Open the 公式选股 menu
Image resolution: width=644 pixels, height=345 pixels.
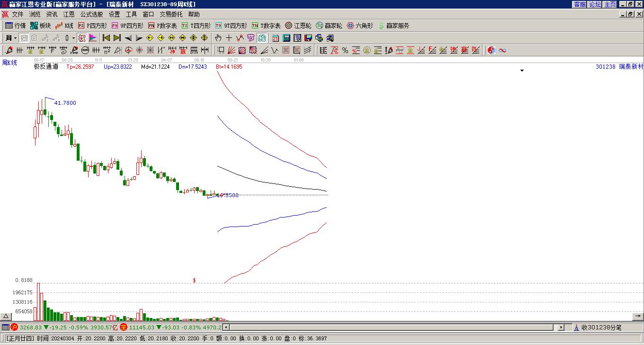click(x=91, y=15)
